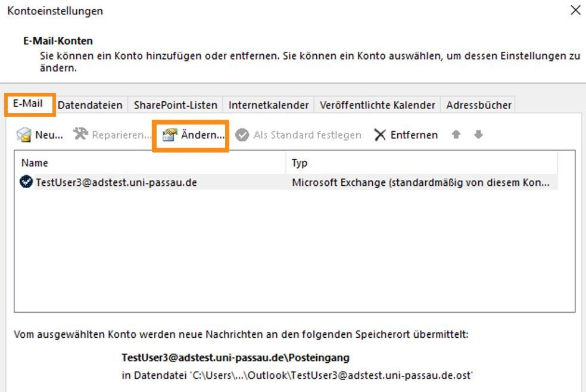Click the Als Standard festlegen checkmark icon

242,135
